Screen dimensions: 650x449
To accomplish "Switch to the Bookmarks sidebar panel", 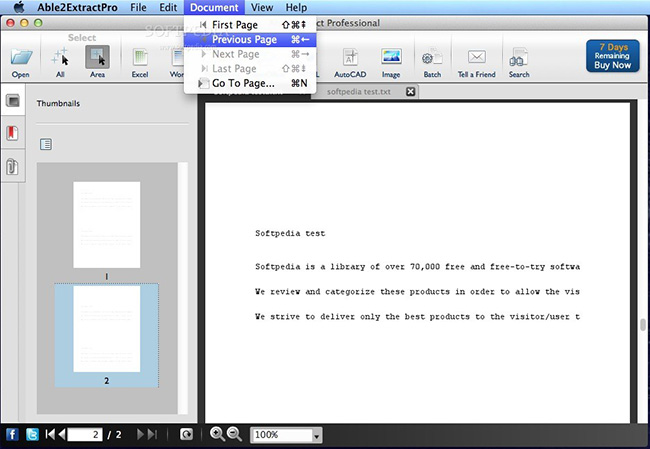I will (x=14, y=133).
